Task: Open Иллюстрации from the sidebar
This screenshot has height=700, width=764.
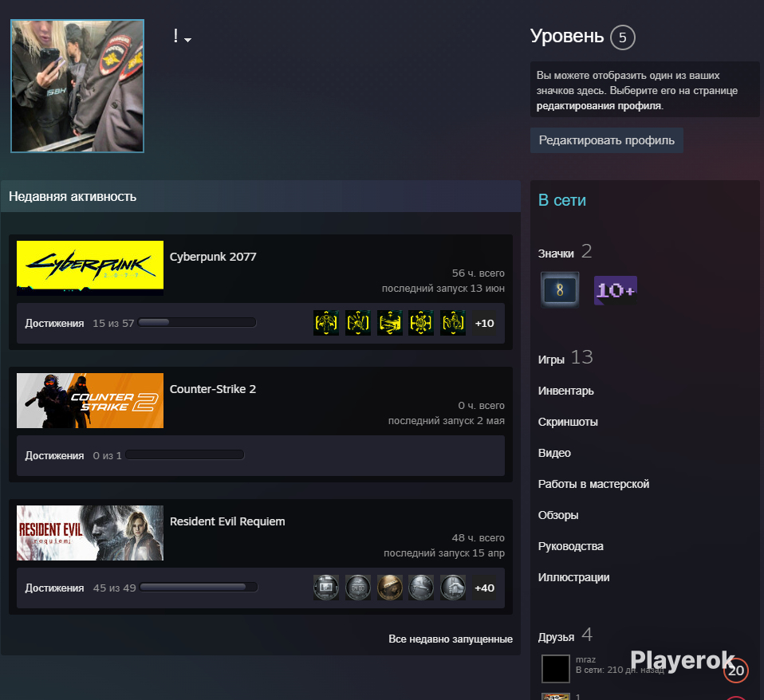Action: point(573,578)
